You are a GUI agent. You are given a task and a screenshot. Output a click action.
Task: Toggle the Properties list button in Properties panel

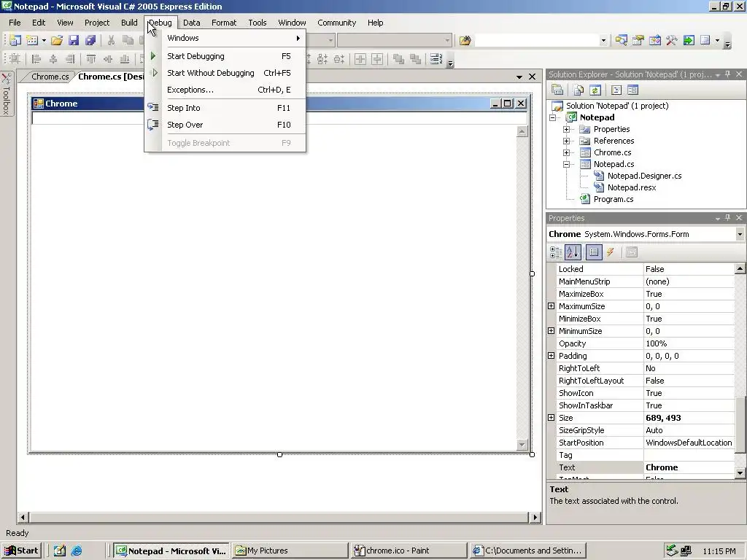(x=594, y=252)
